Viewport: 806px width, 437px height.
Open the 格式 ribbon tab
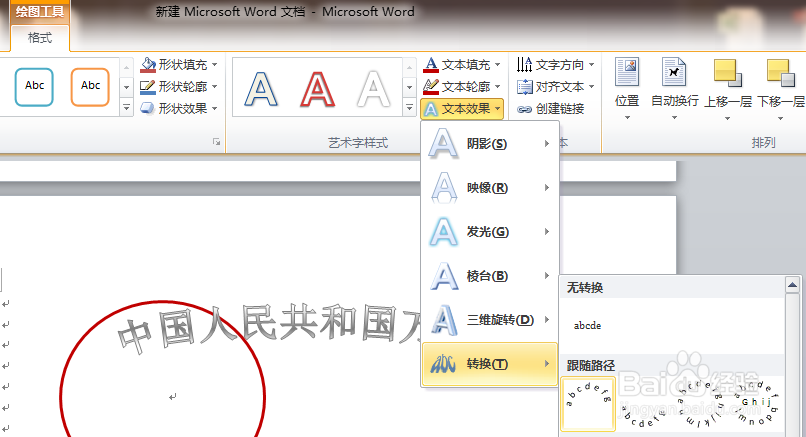(x=40, y=38)
